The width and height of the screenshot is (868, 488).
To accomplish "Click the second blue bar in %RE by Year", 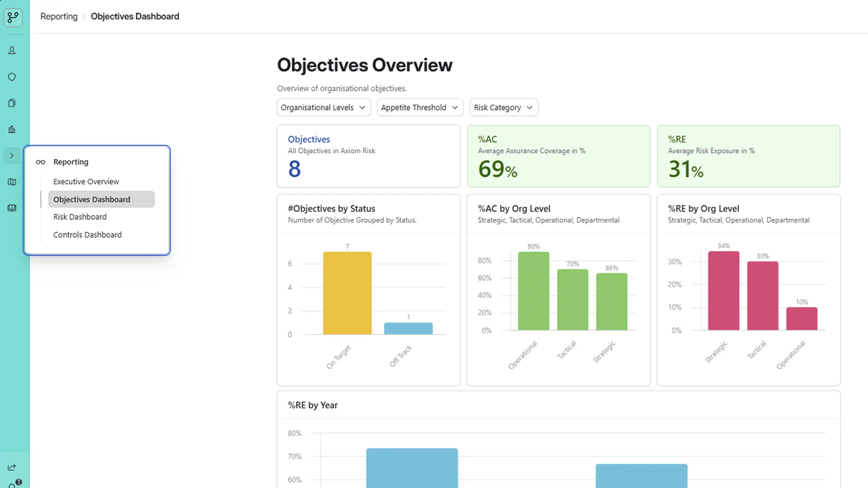I will tap(642, 476).
